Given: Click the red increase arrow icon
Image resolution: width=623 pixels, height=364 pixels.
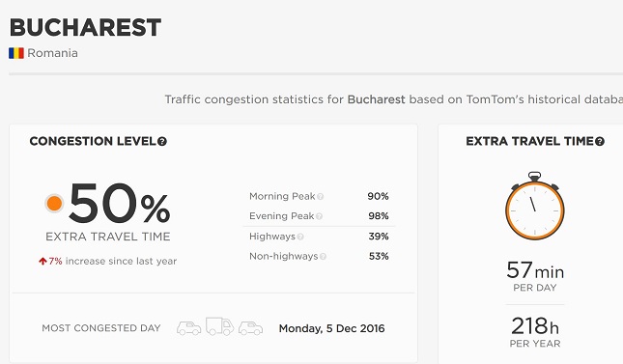Looking at the screenshot, I should 42,261.
